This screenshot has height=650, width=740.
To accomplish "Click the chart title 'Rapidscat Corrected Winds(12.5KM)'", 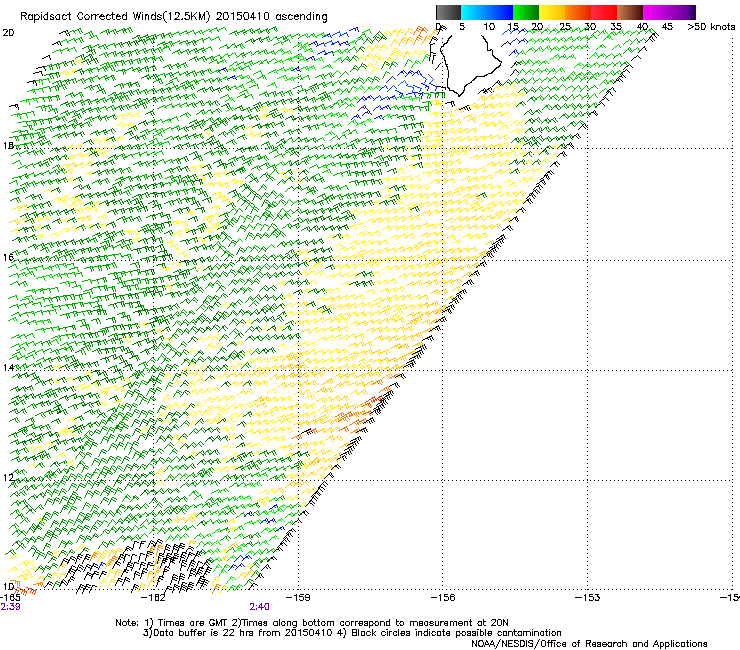I will (x=116, y=17).
